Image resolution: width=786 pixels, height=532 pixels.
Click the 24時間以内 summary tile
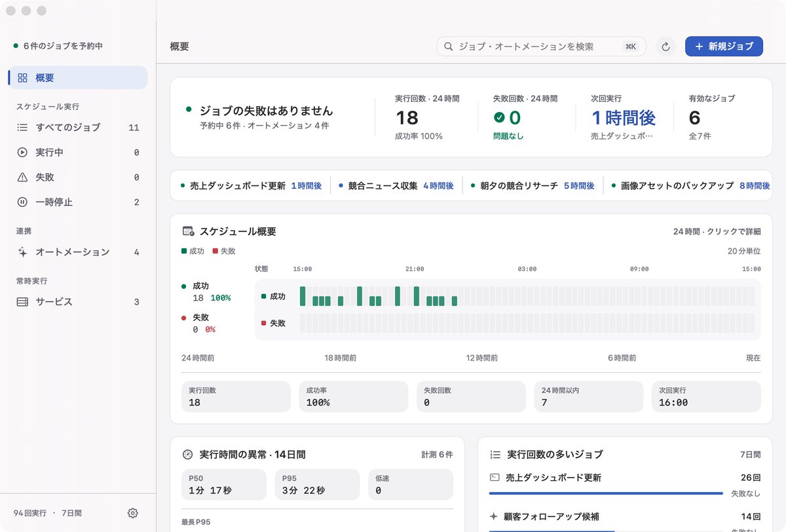[589, 396]
